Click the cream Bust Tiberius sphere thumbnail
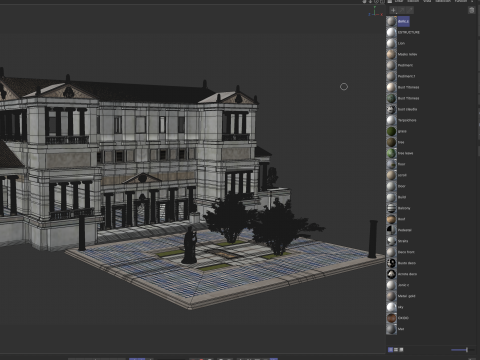Viewport: 480px width, 360px height. [391, 87]
